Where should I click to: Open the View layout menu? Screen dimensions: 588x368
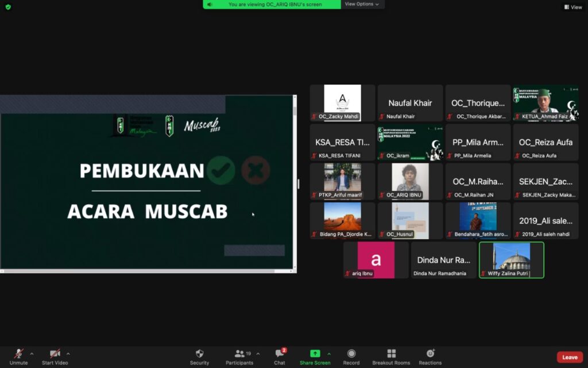click(573, 7)
